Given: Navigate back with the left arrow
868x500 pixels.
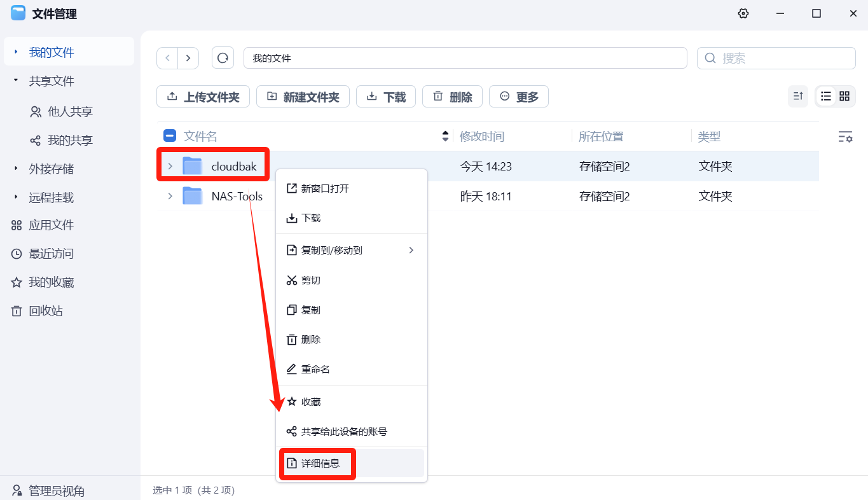Looking at the screenshot, I should point(167,58).
